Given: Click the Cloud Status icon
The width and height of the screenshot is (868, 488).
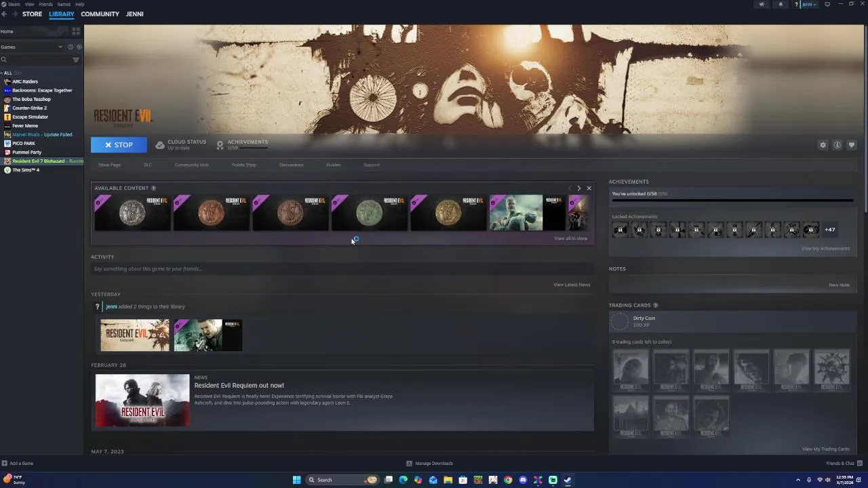Looking at the screenshot, I should (160, 145).
